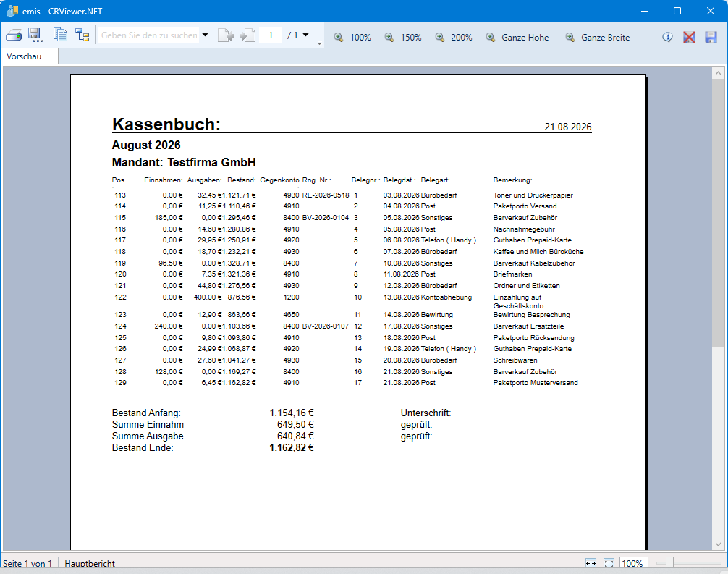The image size is (728, 574).
Task: Click Gegenkonto 4650 in row 123
Action: coord(291,314)
